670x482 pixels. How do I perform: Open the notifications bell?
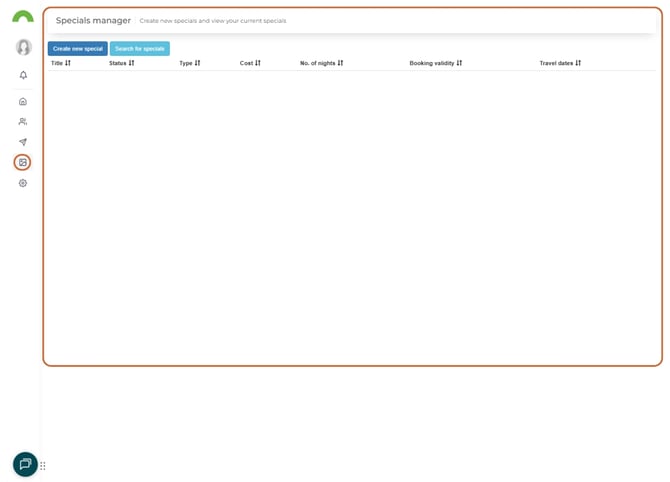[23, 75]
